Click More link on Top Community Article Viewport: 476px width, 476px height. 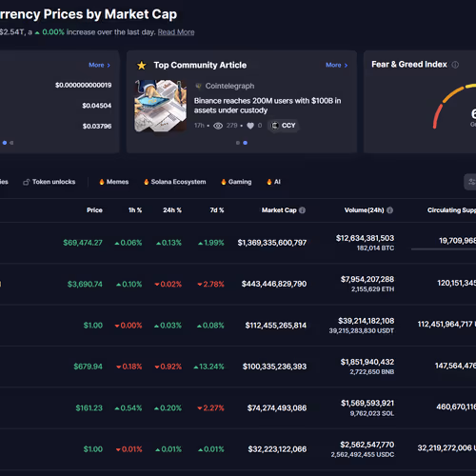(337, 65)
